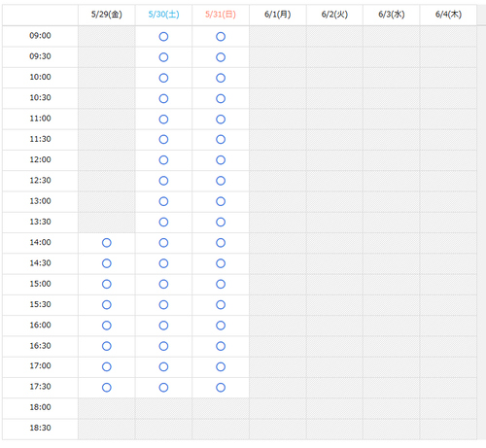Click the 16:30 circle for 5/30(土)
The height and width of the screenshot is (448, 486).
coord(163,346)
